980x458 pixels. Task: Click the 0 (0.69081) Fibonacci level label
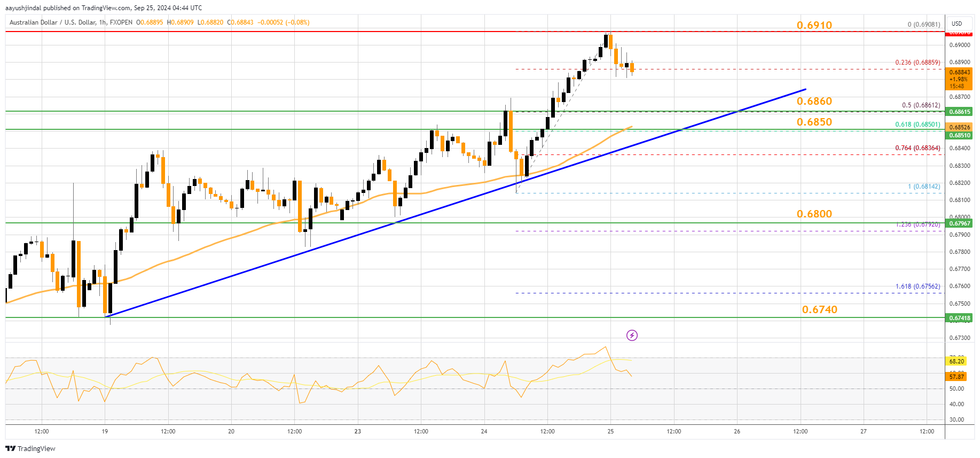click(924, 25)
